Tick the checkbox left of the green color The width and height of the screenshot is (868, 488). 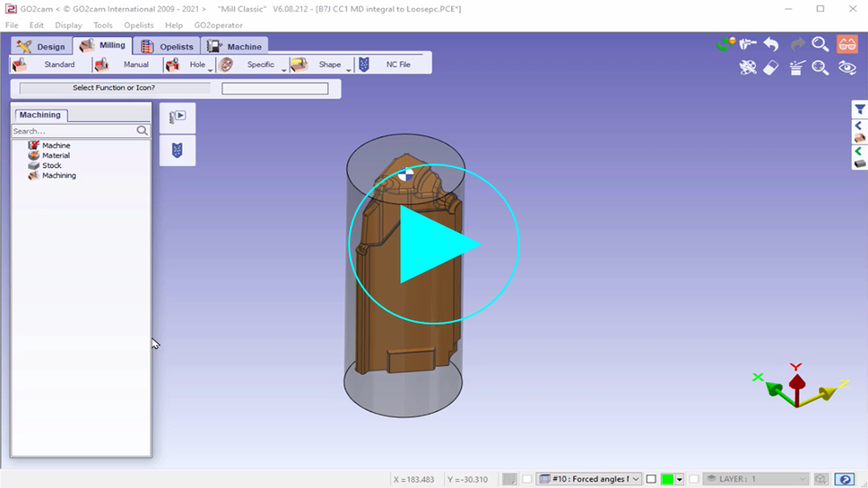coord(651,479)
